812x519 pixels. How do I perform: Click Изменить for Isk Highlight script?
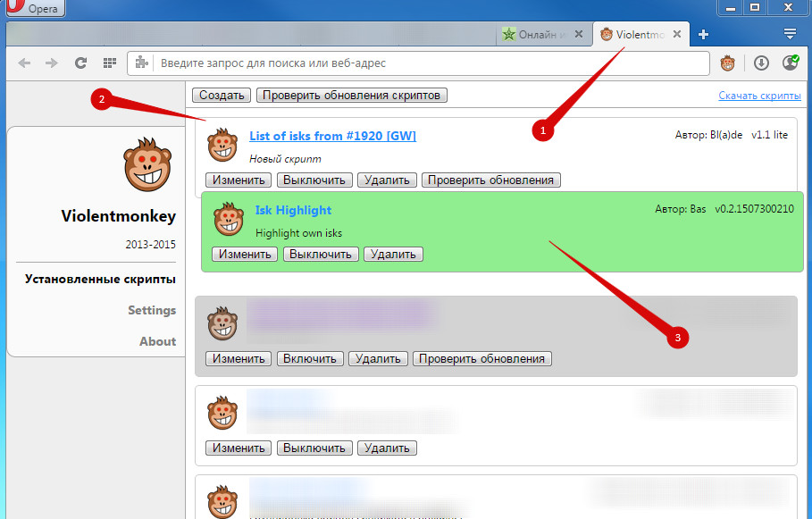click(245, 254)
